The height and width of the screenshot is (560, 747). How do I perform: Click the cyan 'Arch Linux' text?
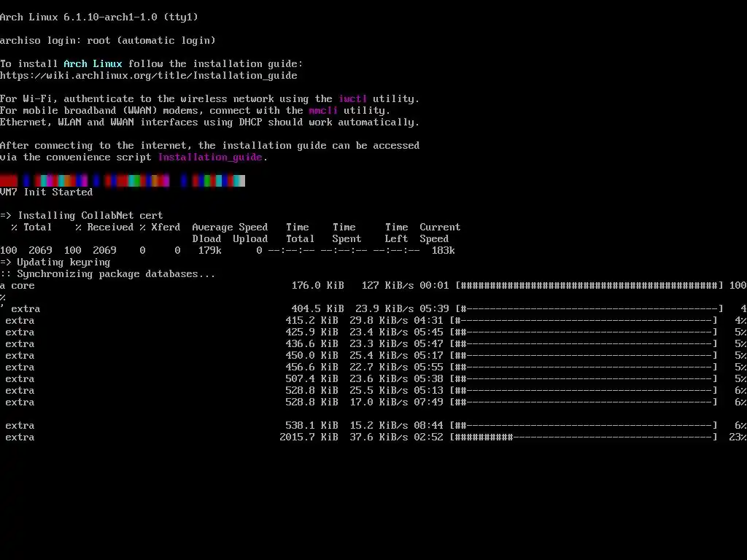(93, 64)
